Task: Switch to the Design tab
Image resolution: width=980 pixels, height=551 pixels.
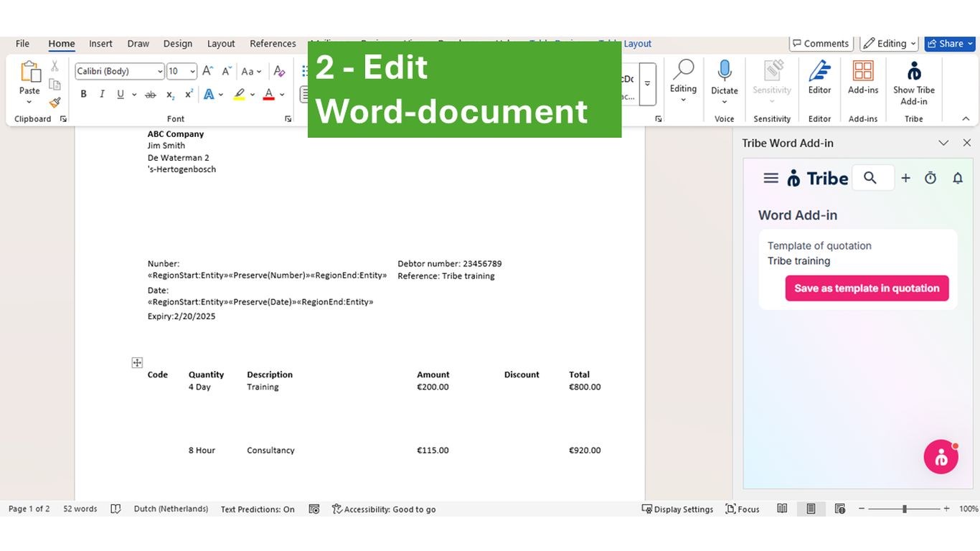Action: click(178, 44)
